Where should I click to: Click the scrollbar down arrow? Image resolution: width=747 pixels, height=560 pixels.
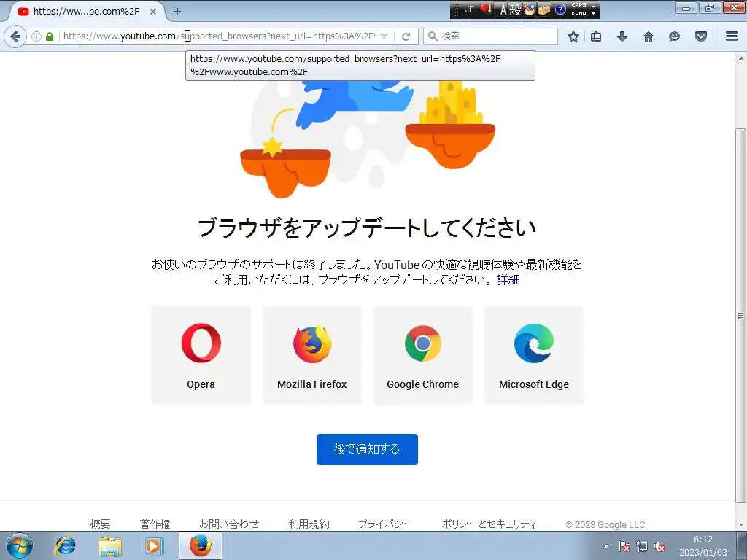(x=741, y=525)
